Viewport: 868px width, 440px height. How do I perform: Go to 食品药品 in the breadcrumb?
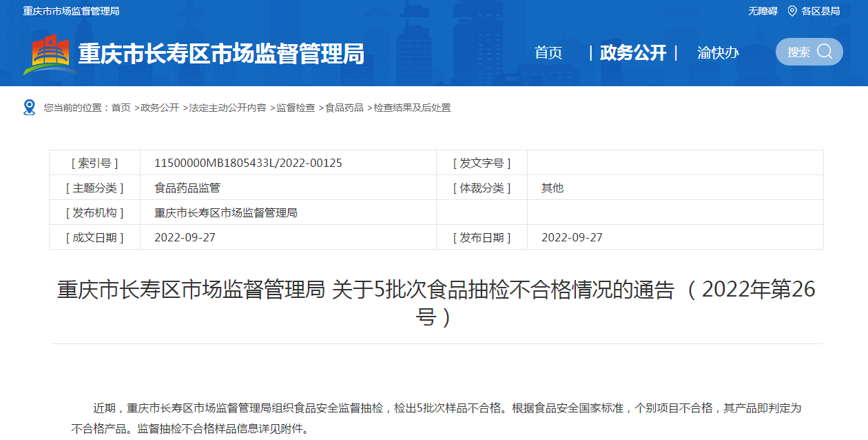[x=344, y=108]
